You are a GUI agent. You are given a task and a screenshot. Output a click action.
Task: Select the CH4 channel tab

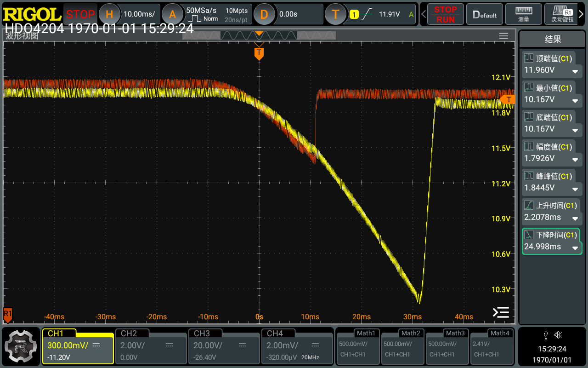click(297, 346)
